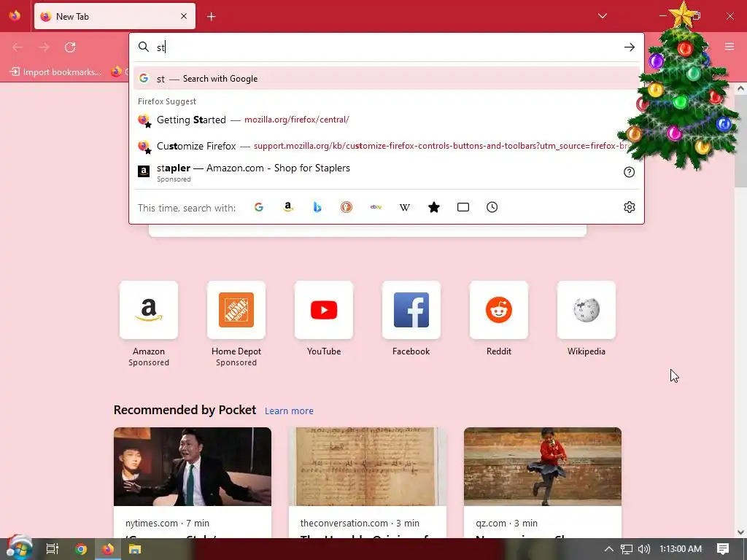
Task: Open the Wikipedia top site tile
Action: [587, 310]
